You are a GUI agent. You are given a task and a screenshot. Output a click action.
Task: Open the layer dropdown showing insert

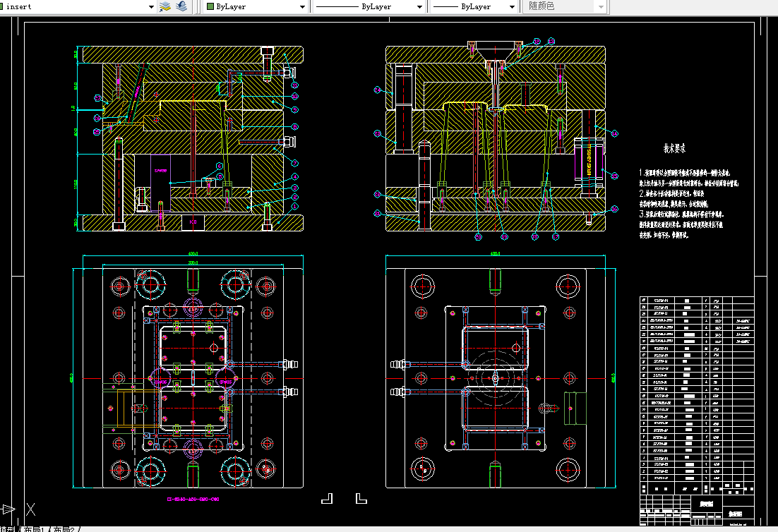tap(78, 6)
